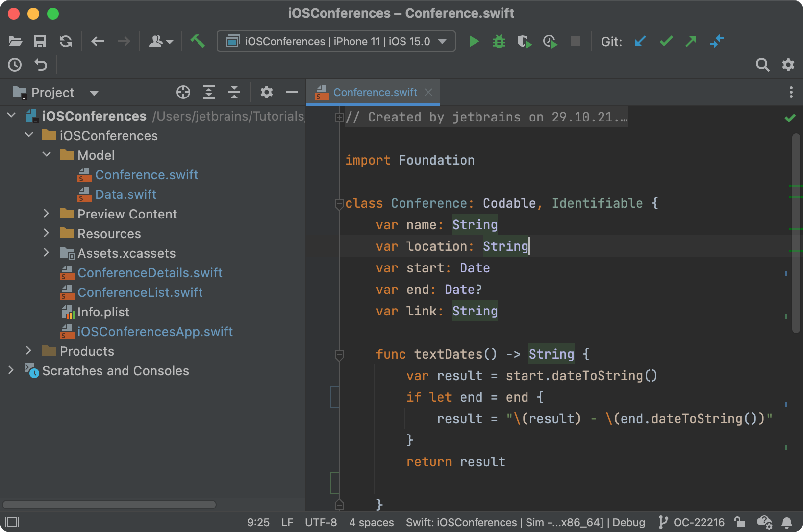Click the Open folder toolbar icon
The width and height of the screenshot is (803, 532).
coord(15,41)
